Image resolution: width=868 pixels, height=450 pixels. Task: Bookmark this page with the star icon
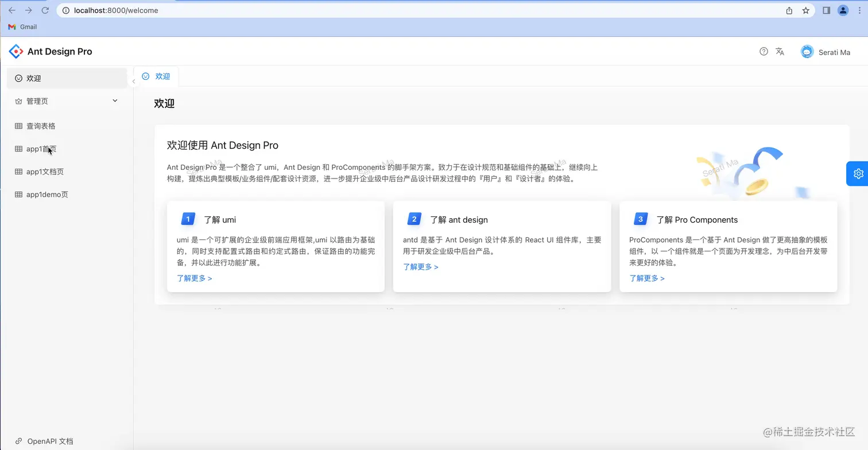(x=806, y=10)
